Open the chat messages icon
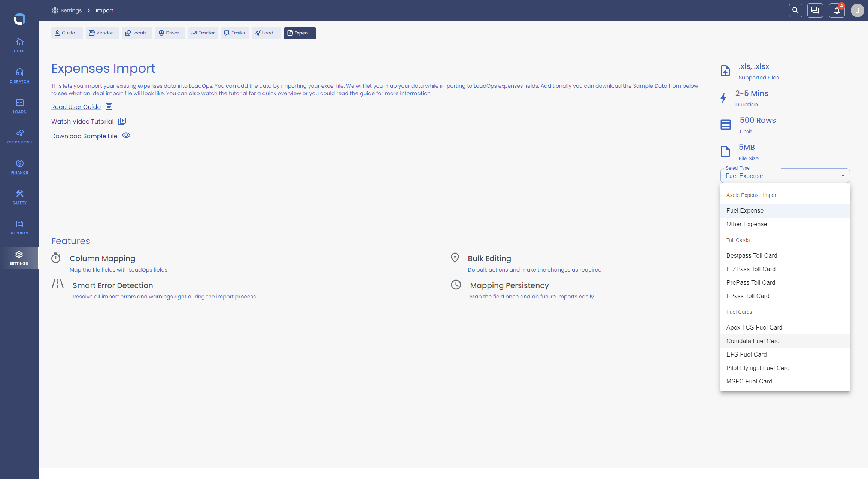This screenshot has height=479, width=868. [815, 10]
